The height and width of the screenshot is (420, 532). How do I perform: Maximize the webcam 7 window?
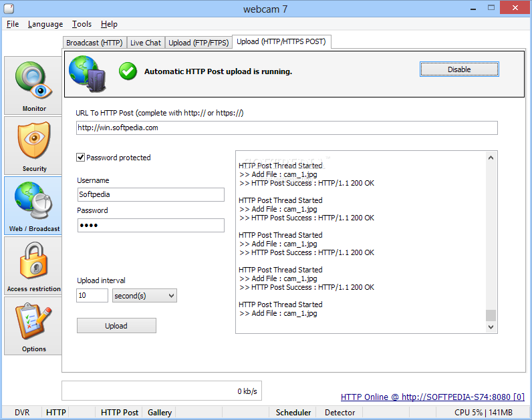coord(491,8)
